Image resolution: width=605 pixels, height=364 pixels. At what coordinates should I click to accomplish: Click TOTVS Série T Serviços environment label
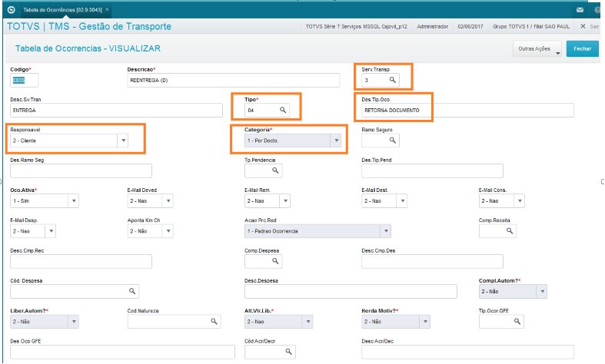click(x=356, y=27)
